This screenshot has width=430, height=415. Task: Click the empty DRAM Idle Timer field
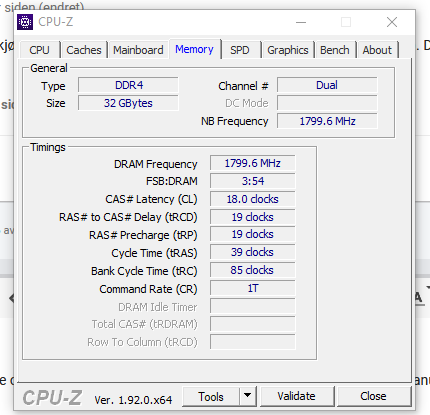[253, 306]
